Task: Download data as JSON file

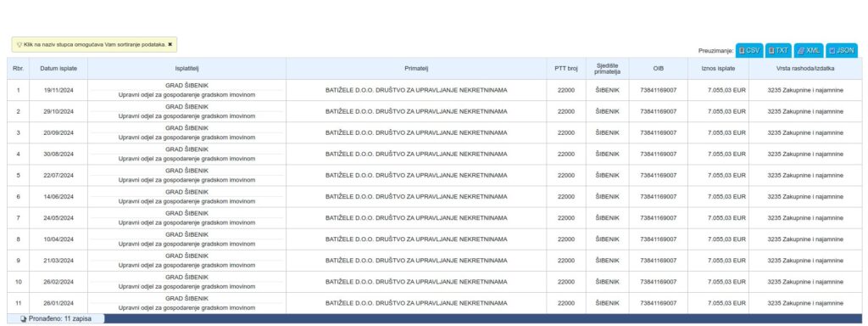Action: click(842, 50)
